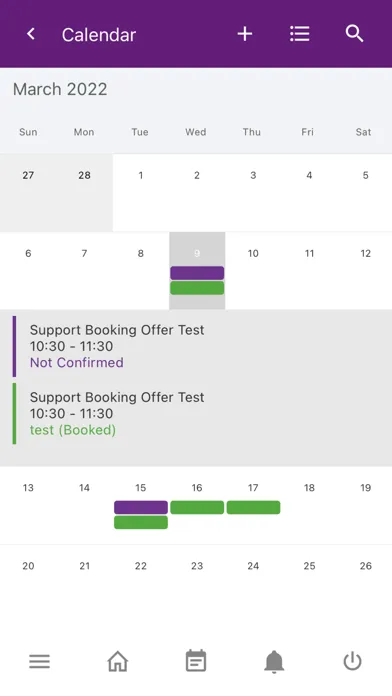
Task: Tap the March 2022 month title
Action: [x=60, y=89]
